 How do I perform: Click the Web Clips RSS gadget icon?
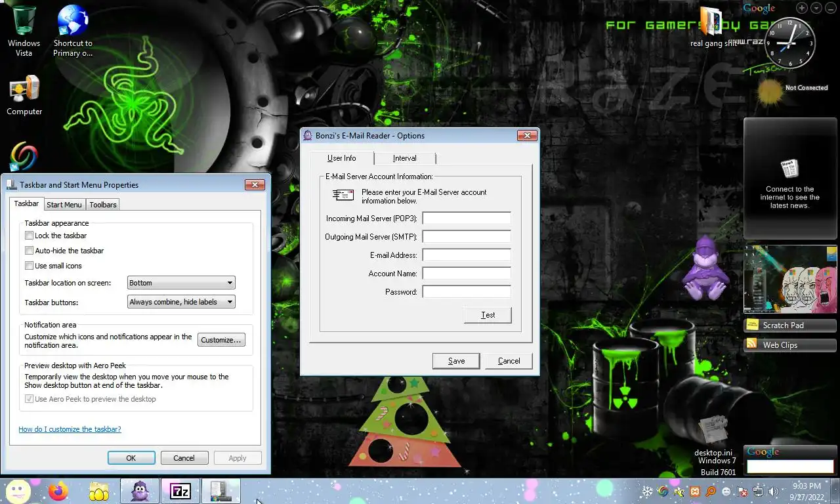pos(753,345)
